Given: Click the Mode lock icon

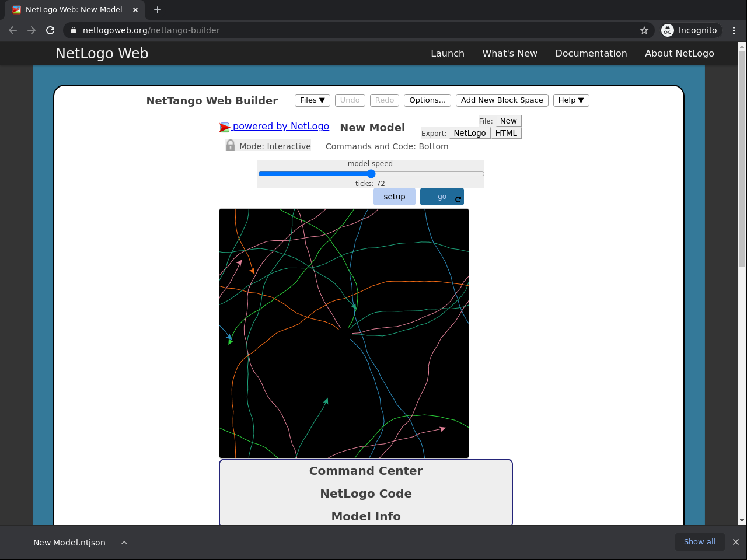Looking at the screenshot, I should tap(231, 146).
